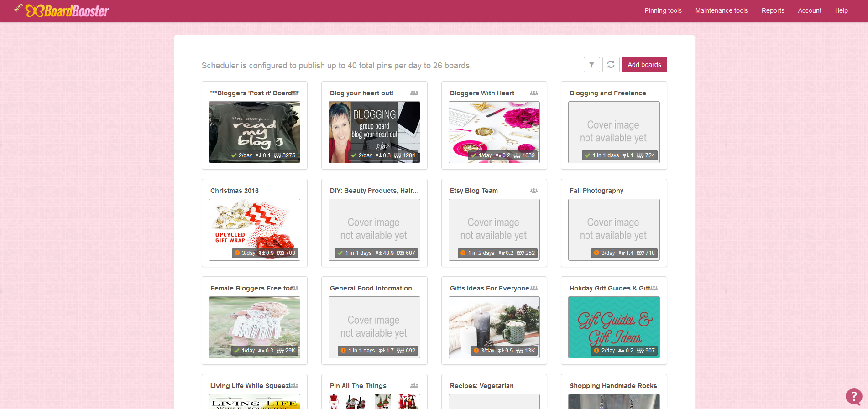Image resolution: width=868 pixels, height=409 pixels.
Task: Open the Recipes: Vegetarian board title
Action: coord(481,386)
